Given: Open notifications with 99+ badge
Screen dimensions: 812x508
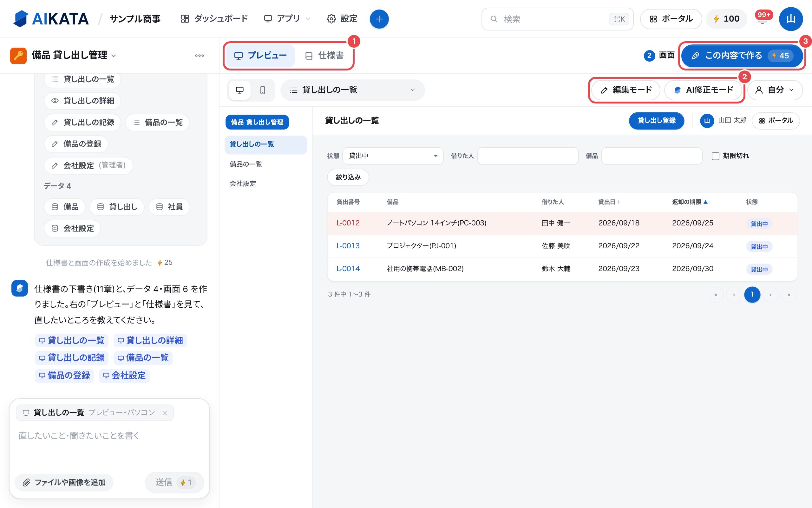Looking at the screenshot, I should [763, 19].
